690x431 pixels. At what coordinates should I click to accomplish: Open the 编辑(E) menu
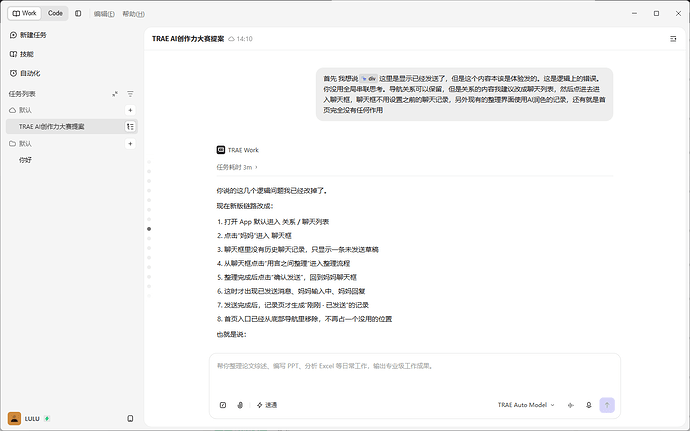click(x=104, y=14)
